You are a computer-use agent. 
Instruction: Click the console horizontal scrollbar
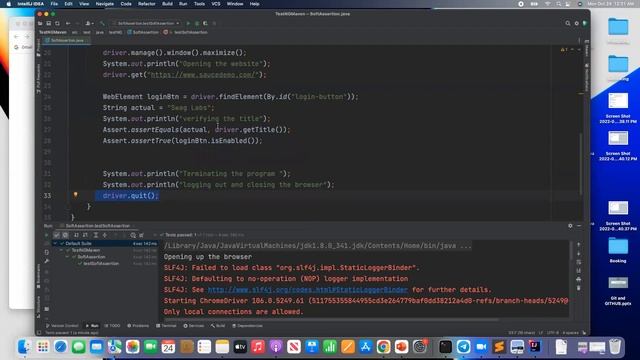click(331, 319)
